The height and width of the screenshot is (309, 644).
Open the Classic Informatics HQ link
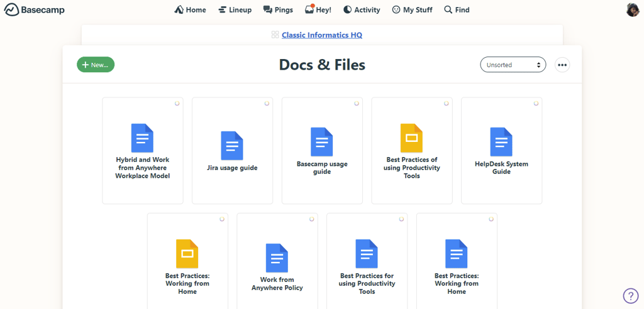321,35
